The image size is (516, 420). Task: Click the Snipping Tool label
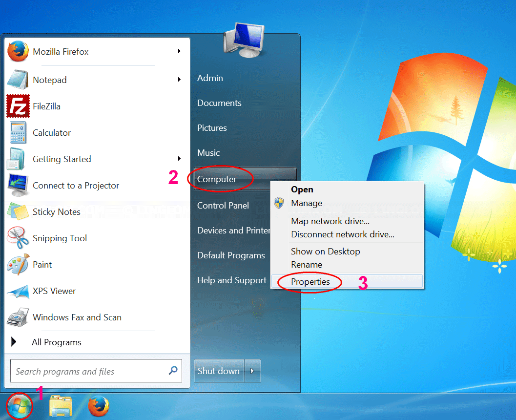point(60,238)
